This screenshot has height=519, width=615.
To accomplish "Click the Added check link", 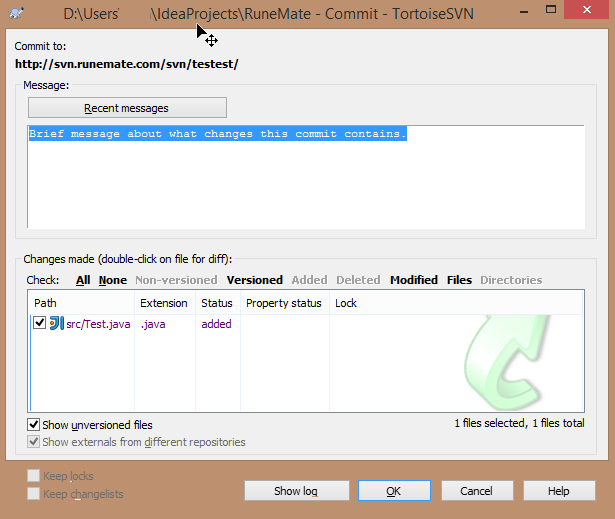I will coord(309,280).
